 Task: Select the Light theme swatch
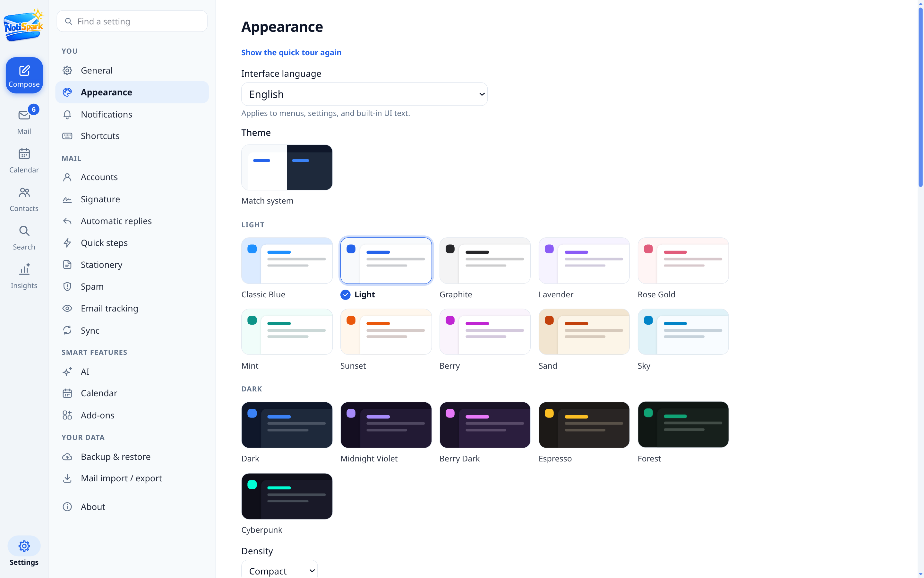[386, 261]
